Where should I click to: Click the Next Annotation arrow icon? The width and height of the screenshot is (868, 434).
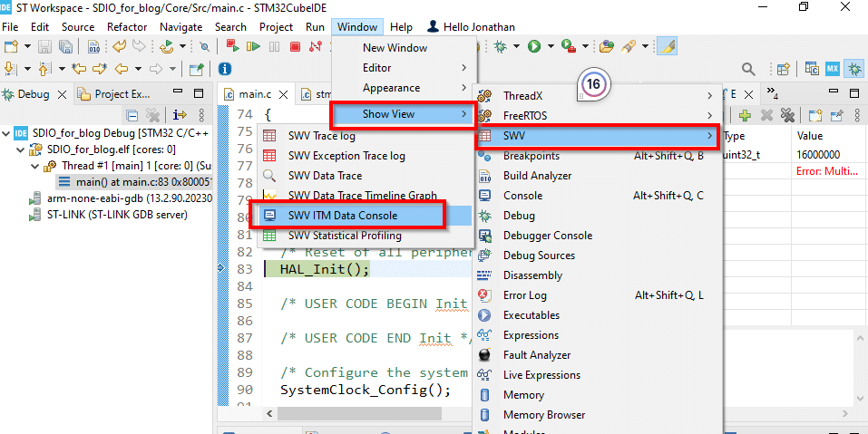point(10,69)
